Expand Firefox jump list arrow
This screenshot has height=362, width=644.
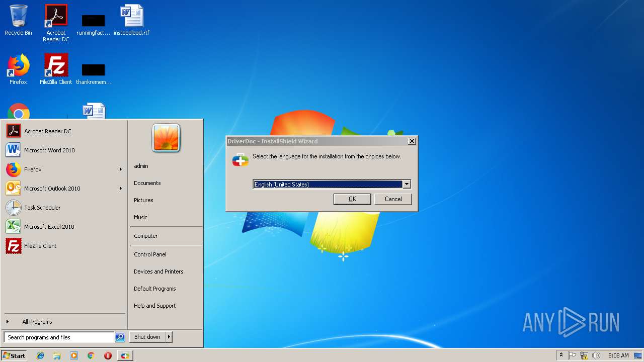pyautogui.click(x=121, y=169)
